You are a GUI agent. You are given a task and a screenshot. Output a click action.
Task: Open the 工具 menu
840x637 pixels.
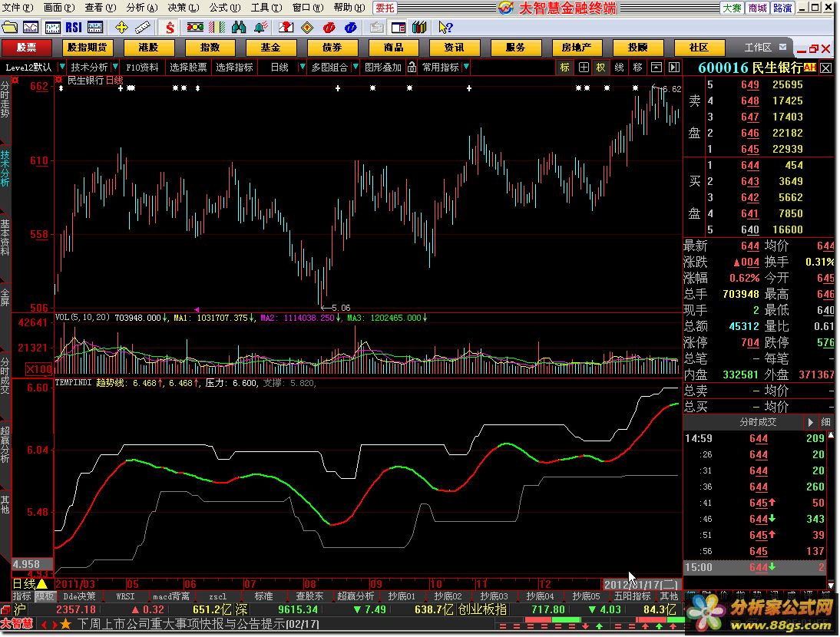pyautogui.click(x=266, y=8)
